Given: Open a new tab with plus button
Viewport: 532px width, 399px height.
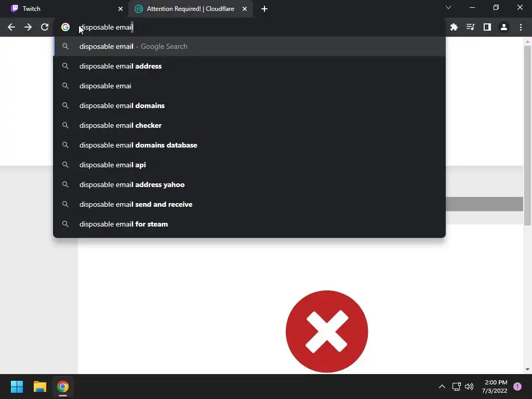Looking at the screenshot, I should (264, 9).
